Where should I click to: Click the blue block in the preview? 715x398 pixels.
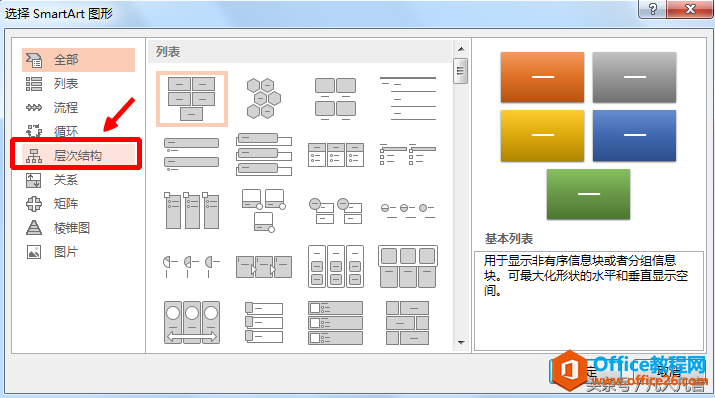point(634,135)
